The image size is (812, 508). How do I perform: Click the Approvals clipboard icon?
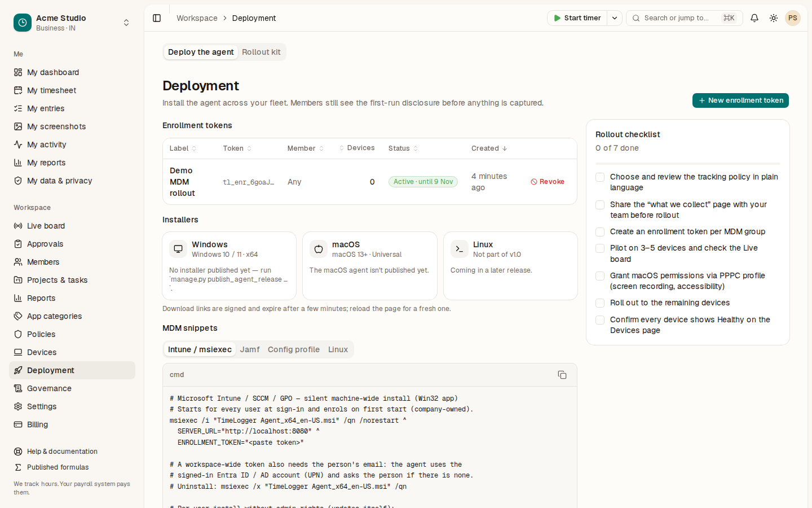click(18, 244)
